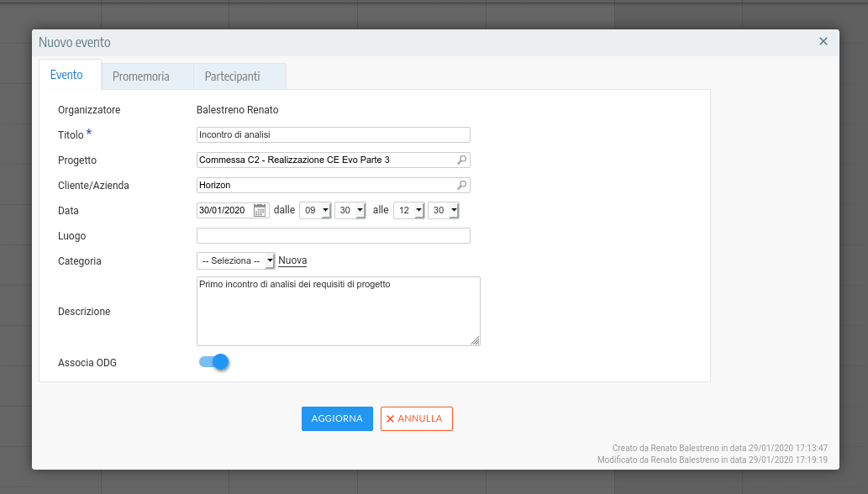The image size is (868, 494).
Task: Click inside the Descrizione text area
Action: coord(338,311)
